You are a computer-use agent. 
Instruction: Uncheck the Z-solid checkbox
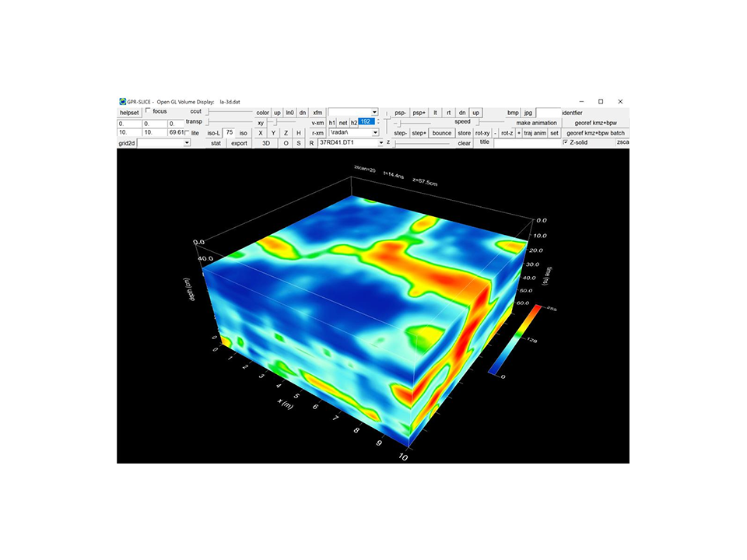point(566,142)
